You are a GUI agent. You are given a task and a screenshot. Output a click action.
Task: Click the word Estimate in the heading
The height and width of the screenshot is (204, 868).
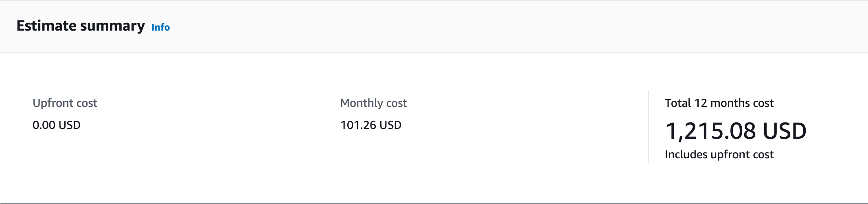46,26
